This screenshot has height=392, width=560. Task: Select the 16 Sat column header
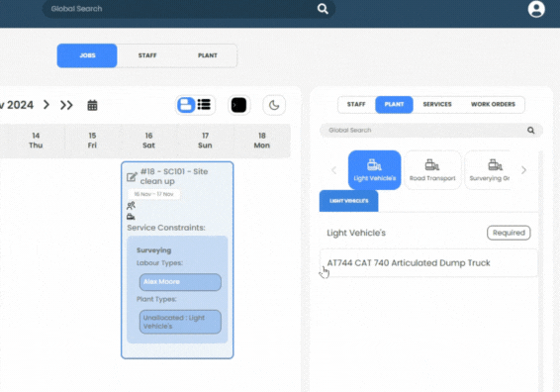(148, 141)
